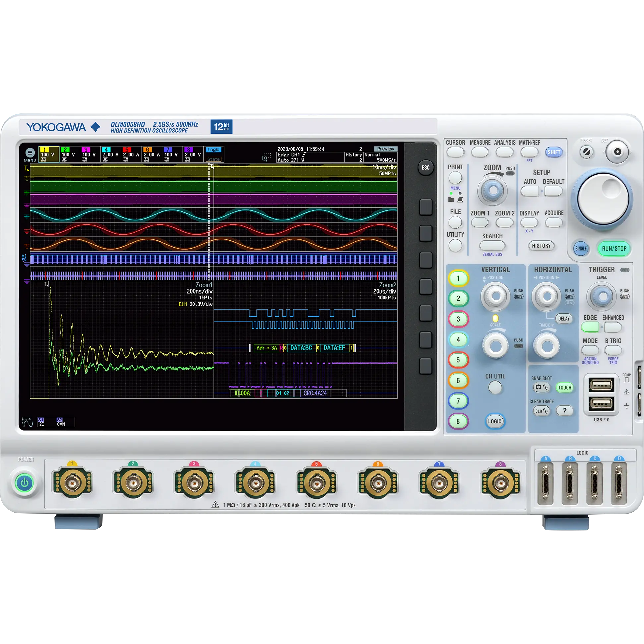The image size is (644, 644).
Task: Select the Logic tab on screen
Action: (x=213, y=150)
